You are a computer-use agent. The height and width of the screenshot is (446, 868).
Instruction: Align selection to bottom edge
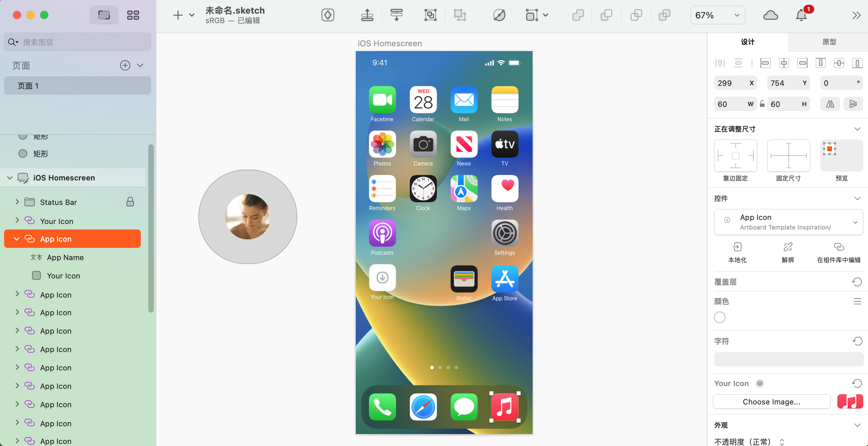point(857,63)
